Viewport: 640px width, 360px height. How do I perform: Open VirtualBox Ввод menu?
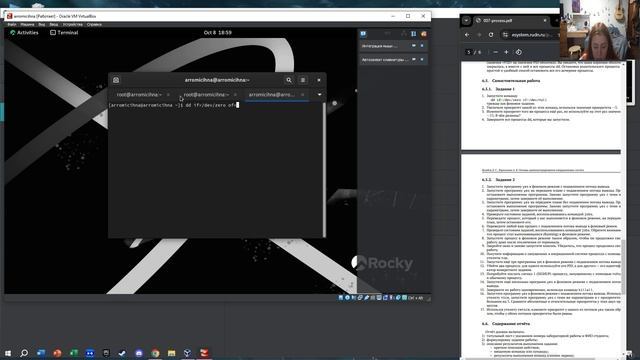54,24
